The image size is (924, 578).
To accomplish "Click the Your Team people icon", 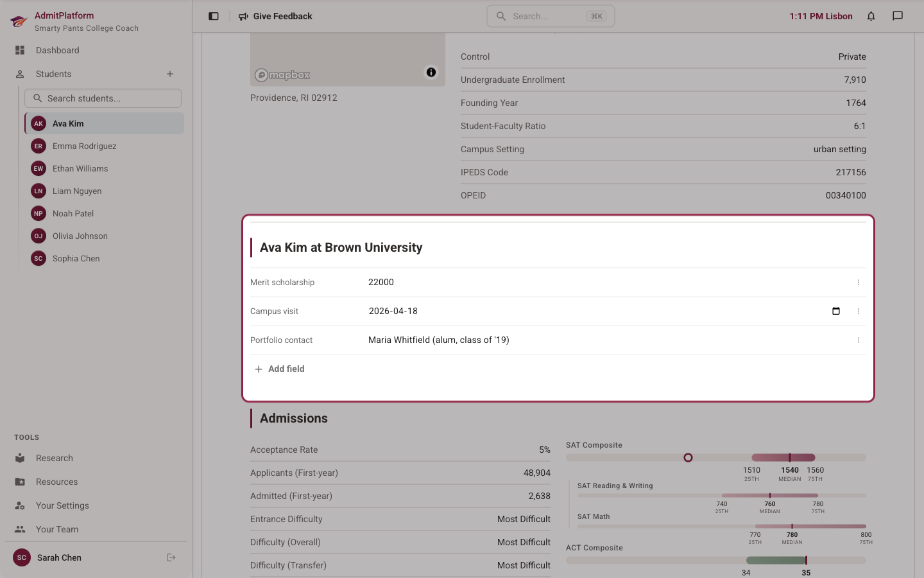I will (20, 529).
